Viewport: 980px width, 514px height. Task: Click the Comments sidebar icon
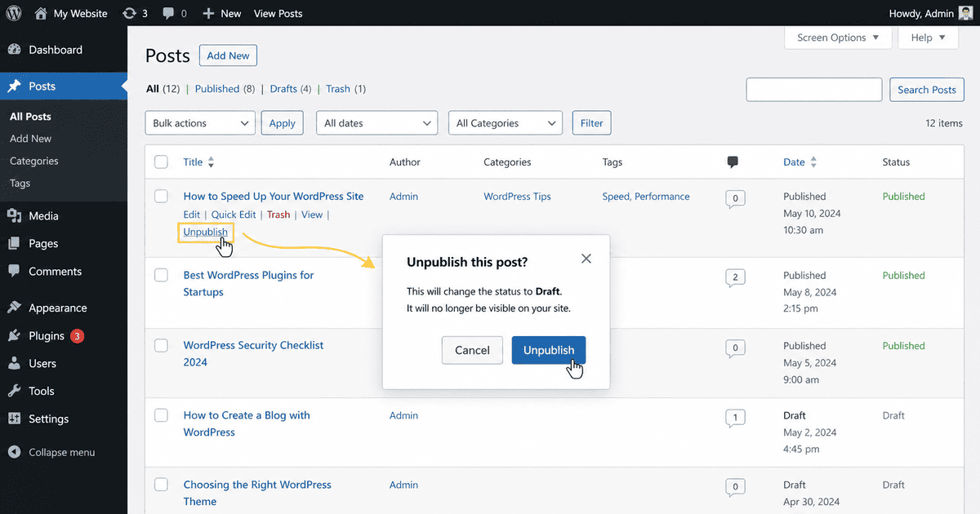(14, 271)
